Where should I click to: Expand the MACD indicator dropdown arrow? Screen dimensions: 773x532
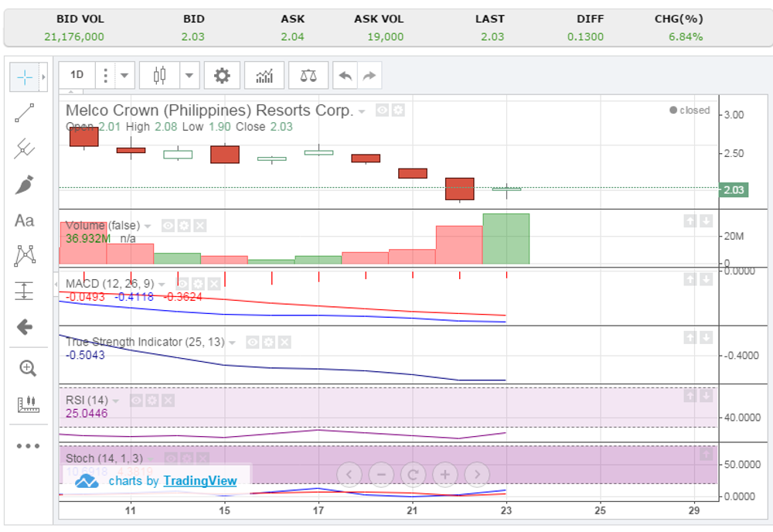[162, 285]
